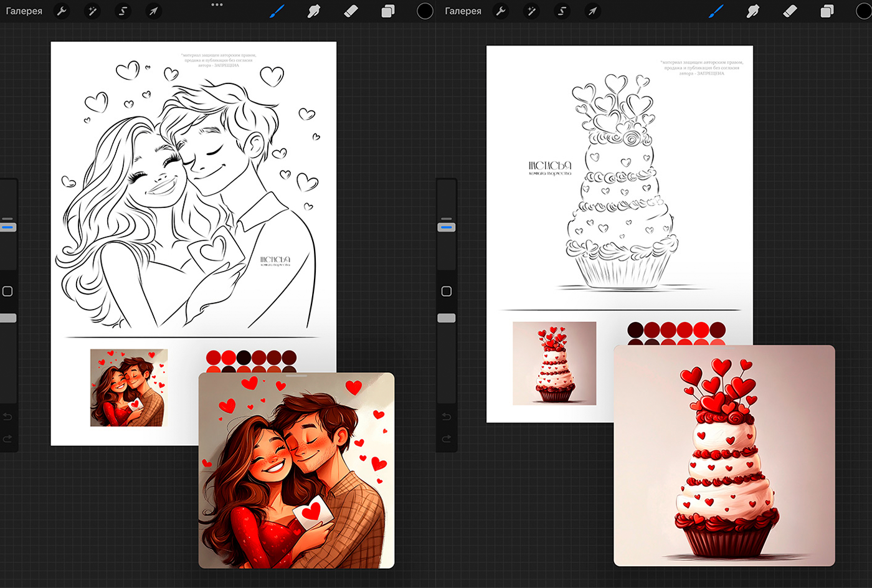Choose the Smudge tool in right window
This screenshot has height=588, width=872.
(752, 11)
